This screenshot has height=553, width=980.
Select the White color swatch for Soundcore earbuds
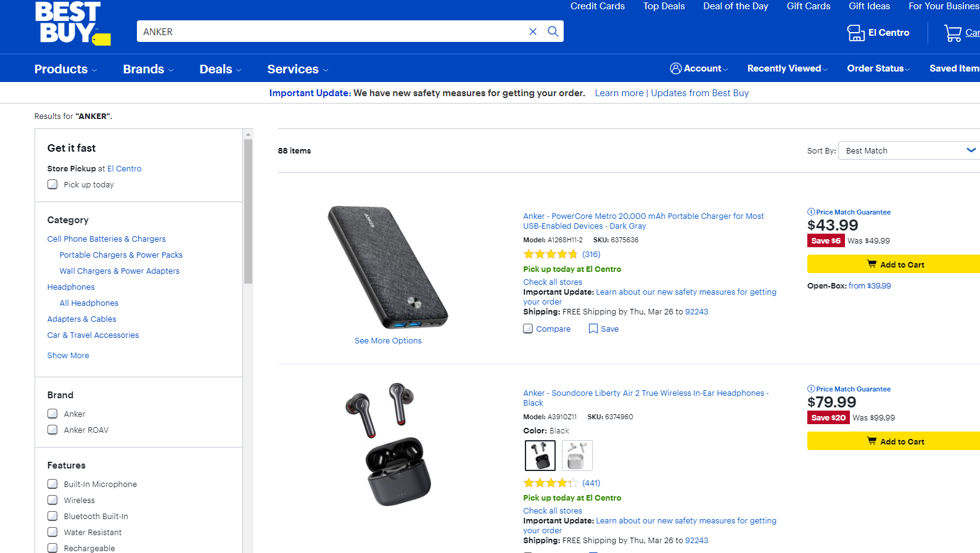pos(577,456)
